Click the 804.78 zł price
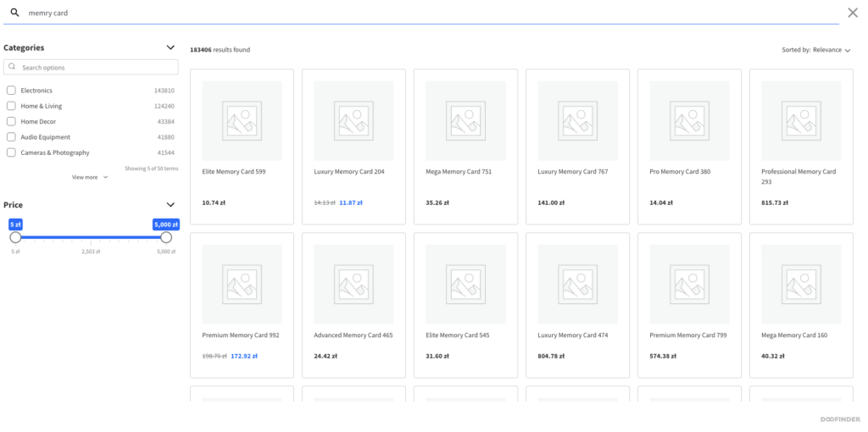Screen dimensions: 868x432 [x=551, y=357]
